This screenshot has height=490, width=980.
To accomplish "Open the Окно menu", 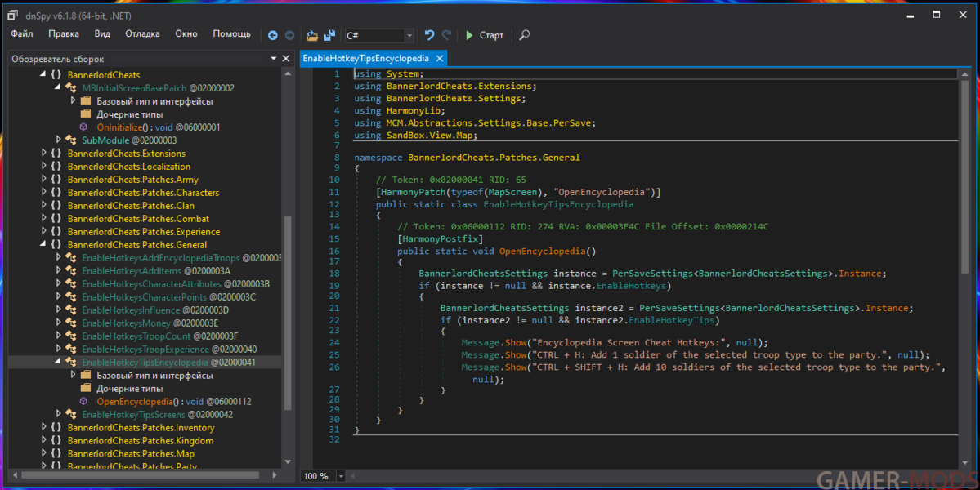I will pyautogui.click(x=186, y=33).
